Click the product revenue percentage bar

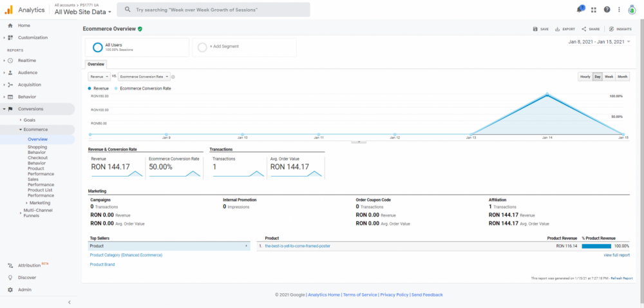[x=596, y=246]
